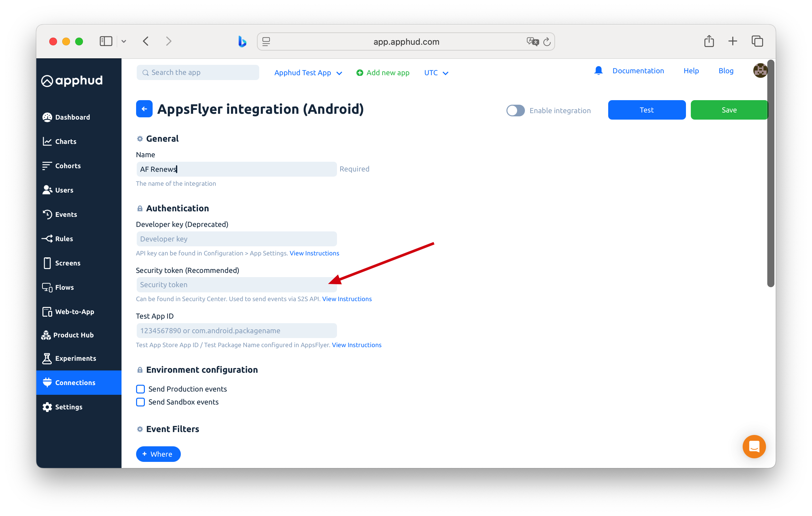Click the user avatar

[x=760, y=70]
